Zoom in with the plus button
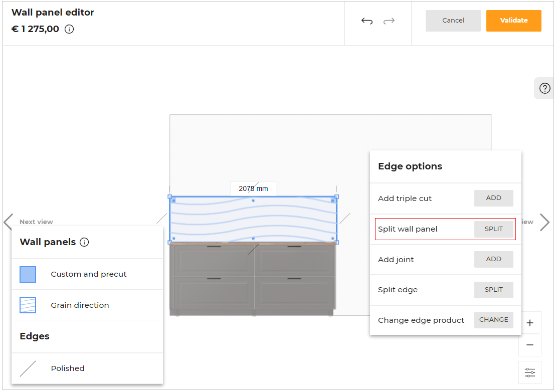Screen dimensions: 555x392 [530, 323]
